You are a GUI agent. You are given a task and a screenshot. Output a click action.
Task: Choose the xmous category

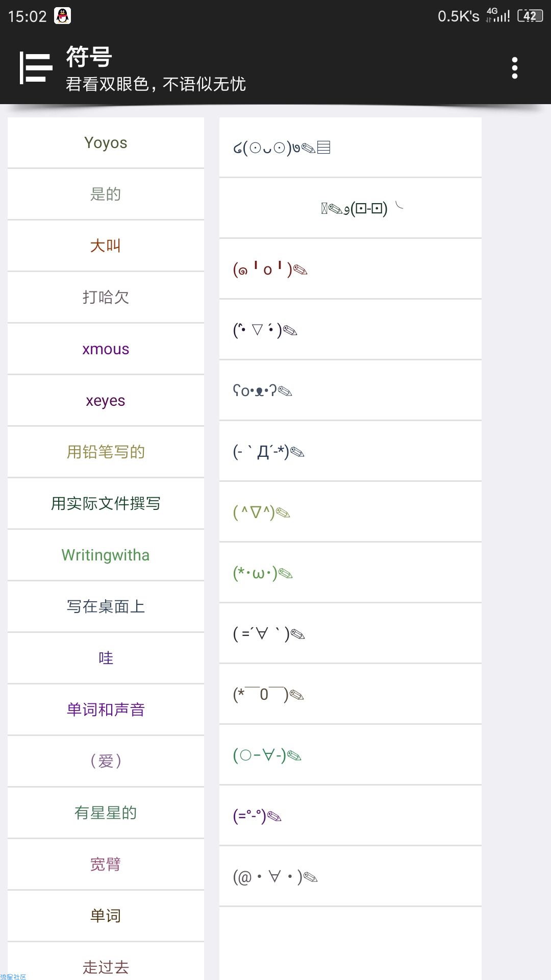tap(106, 349)
